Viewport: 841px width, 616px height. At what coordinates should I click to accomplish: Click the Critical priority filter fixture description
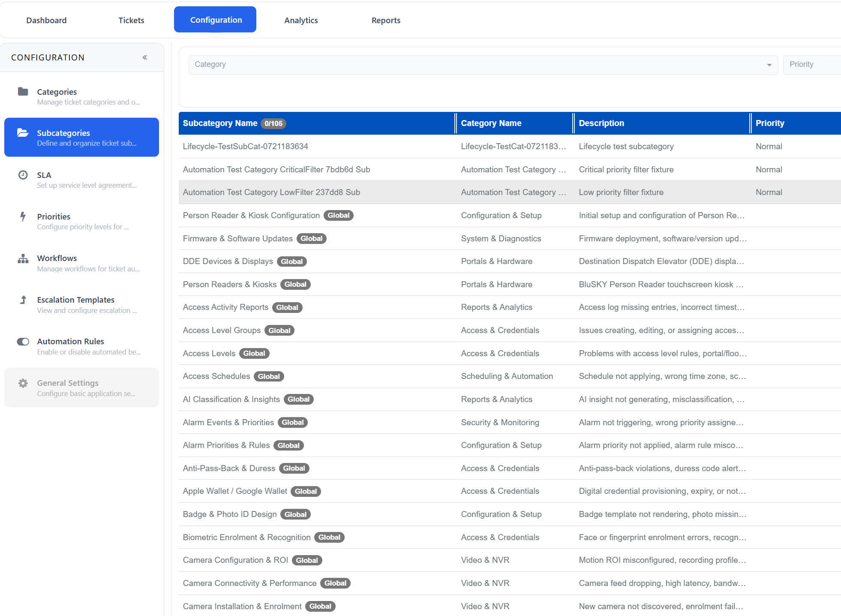(x=626, y=170)
